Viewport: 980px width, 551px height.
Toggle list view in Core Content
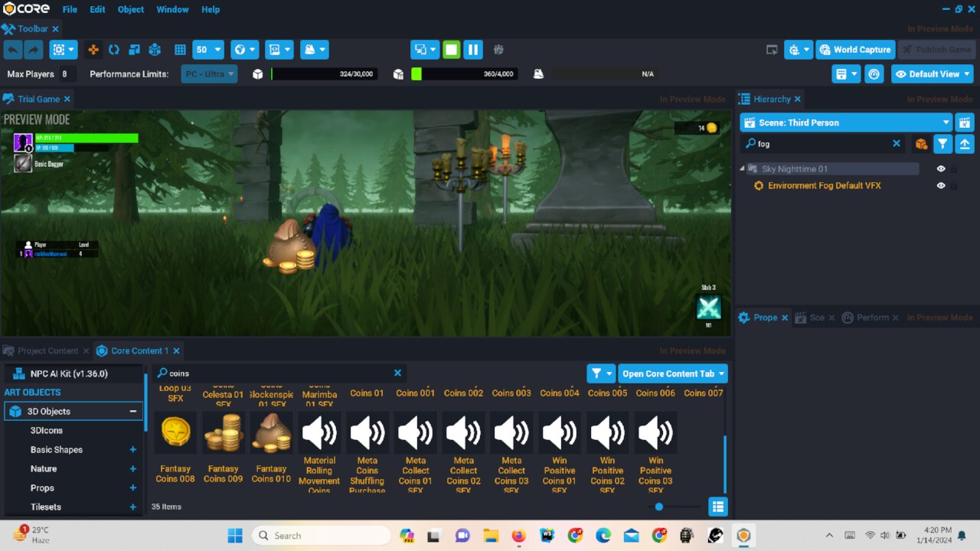tap(717, 507)
